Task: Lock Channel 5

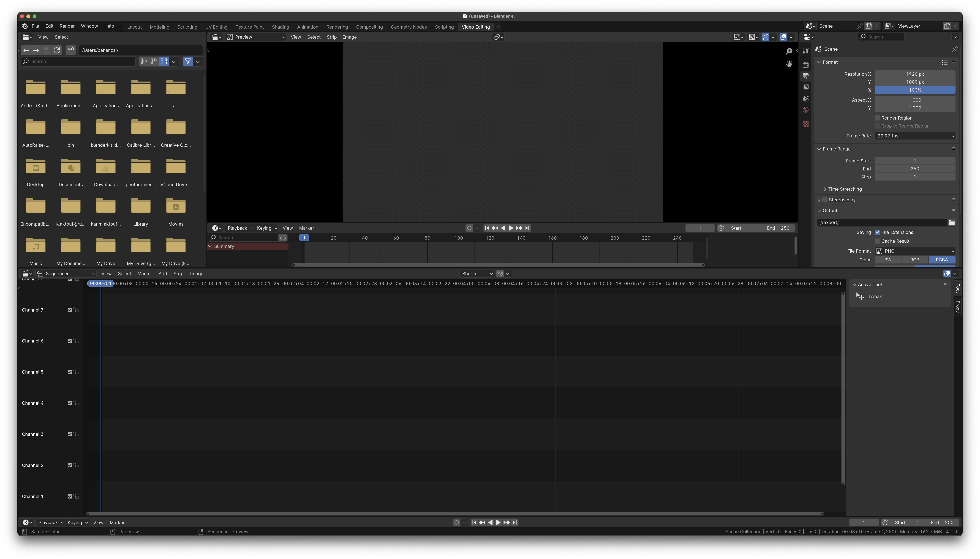Action: pos(76,372)
